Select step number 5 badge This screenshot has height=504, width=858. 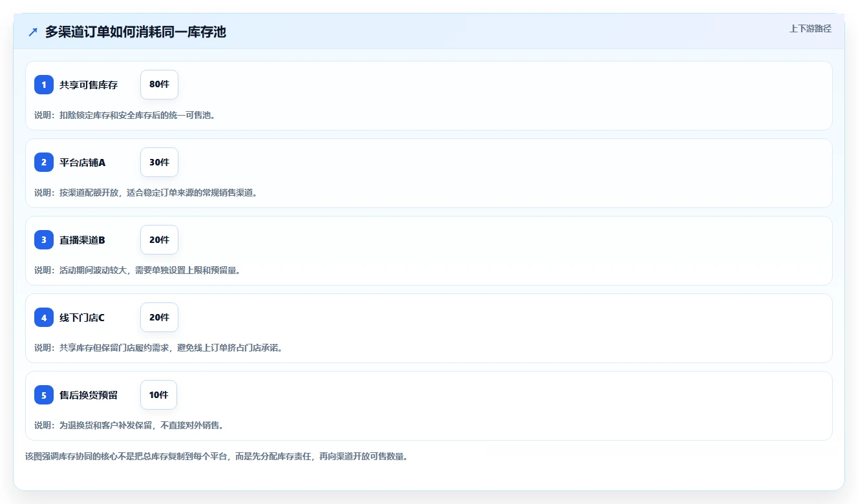coord(44,395)
